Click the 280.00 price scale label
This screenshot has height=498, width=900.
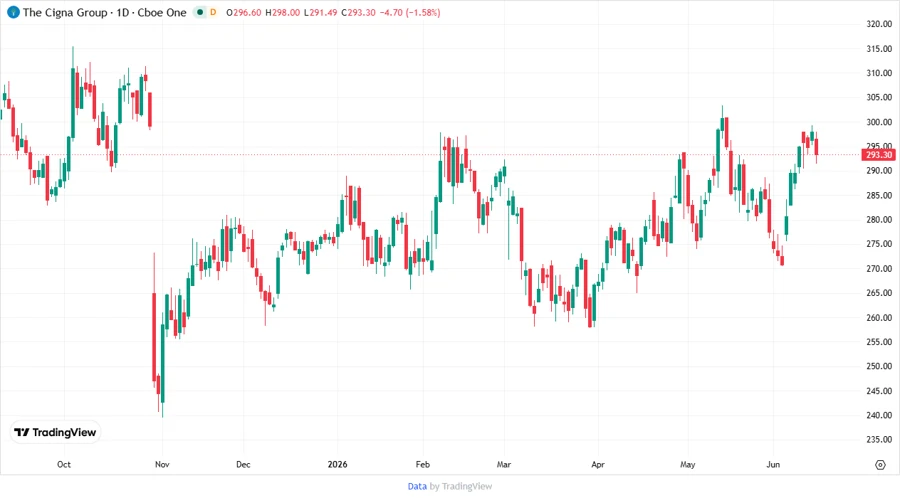click(879, 220)
